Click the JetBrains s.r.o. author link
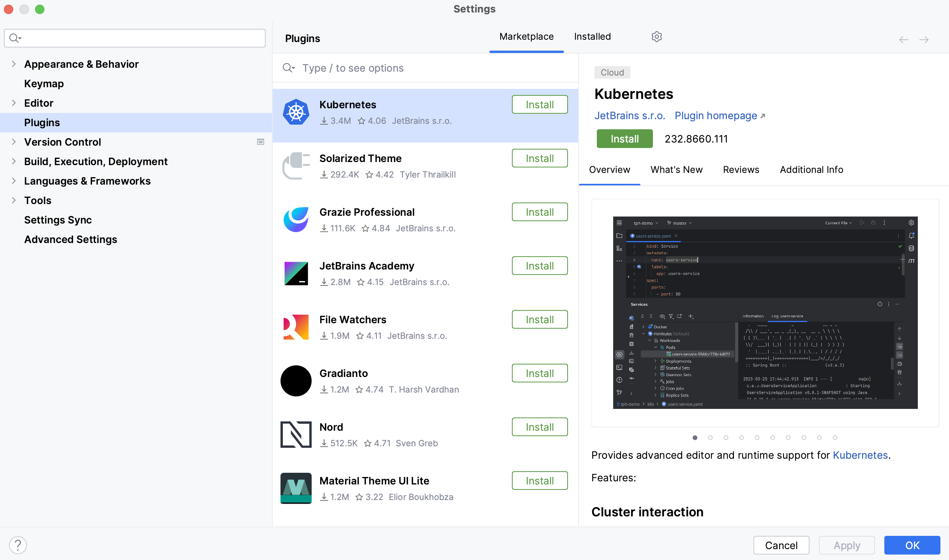This screenshot has height=560, width=949. coord(629,115)
